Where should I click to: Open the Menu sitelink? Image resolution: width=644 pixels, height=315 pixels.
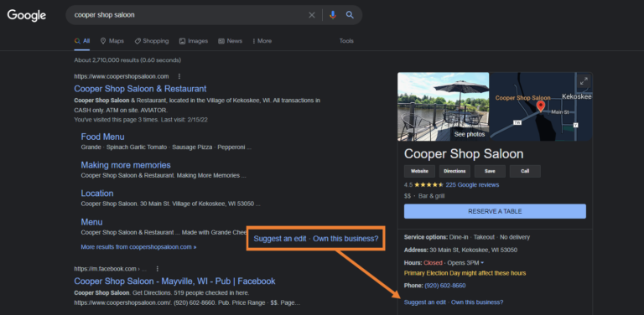pos(91,222)
